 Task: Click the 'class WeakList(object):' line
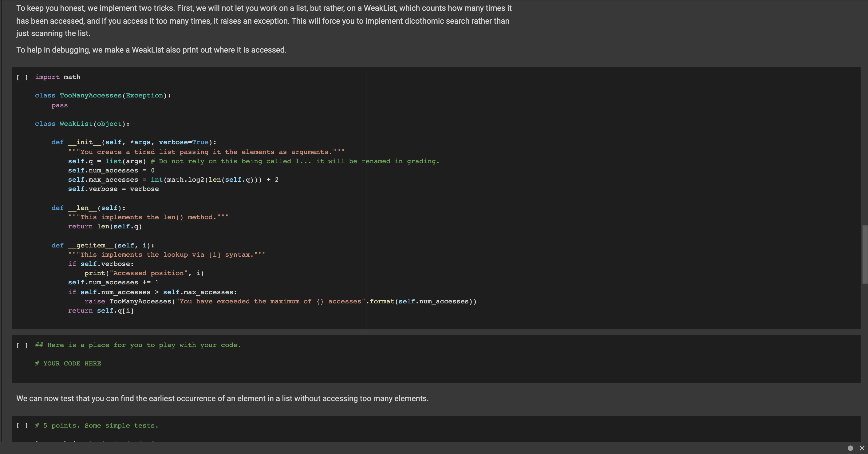tap(82, 124)
